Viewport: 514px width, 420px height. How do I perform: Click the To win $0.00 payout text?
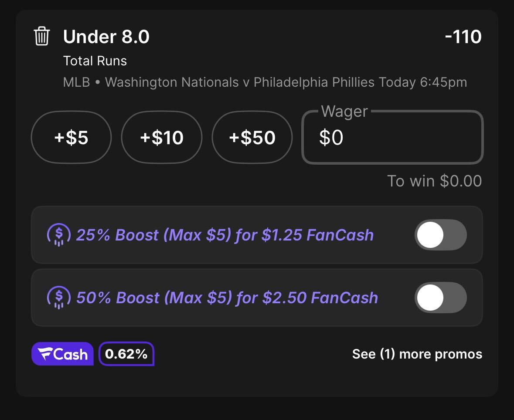pyautogui.click(x=434, y=181)
